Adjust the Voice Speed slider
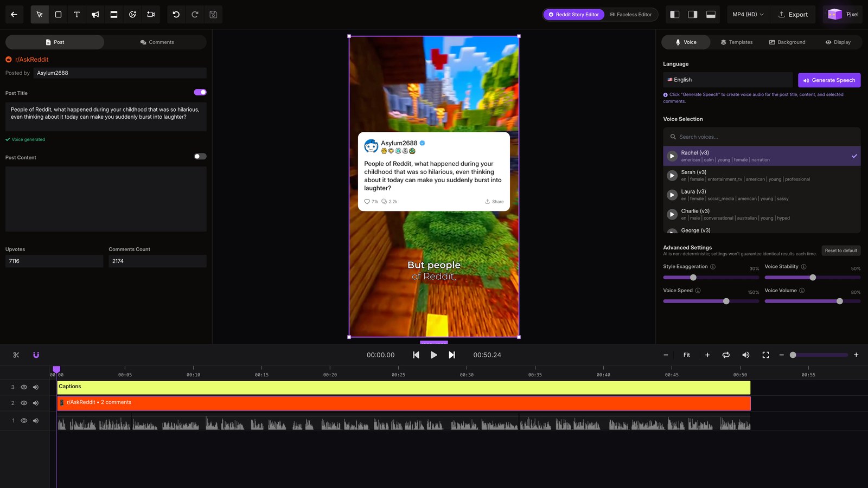This screenshot has height=488, width=868. pyautogui.click(x=711, y=301)
